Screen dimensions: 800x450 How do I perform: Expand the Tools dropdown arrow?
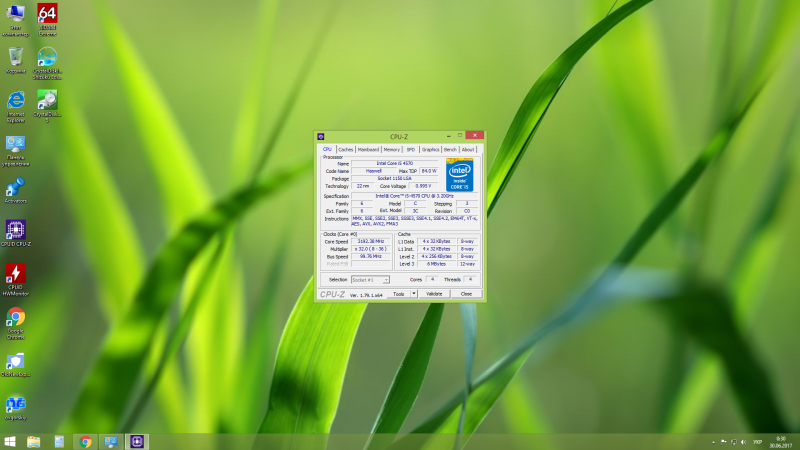414,294
